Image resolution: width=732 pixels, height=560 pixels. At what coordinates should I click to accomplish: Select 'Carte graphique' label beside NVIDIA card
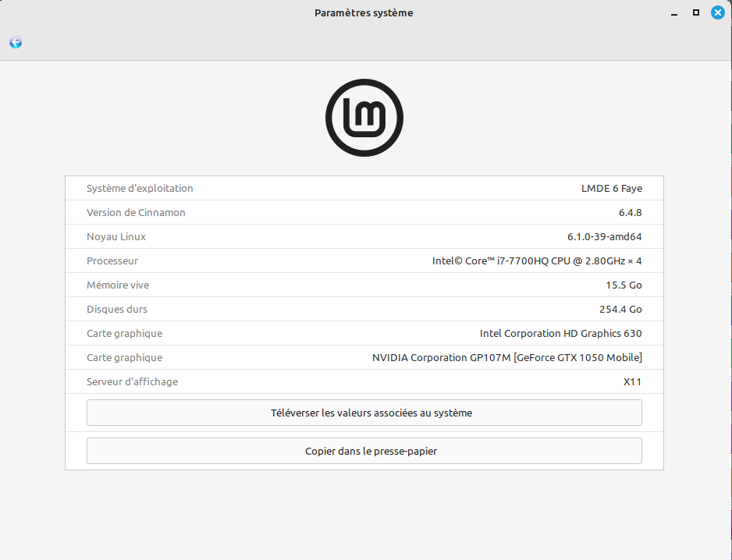pos(125,357)
